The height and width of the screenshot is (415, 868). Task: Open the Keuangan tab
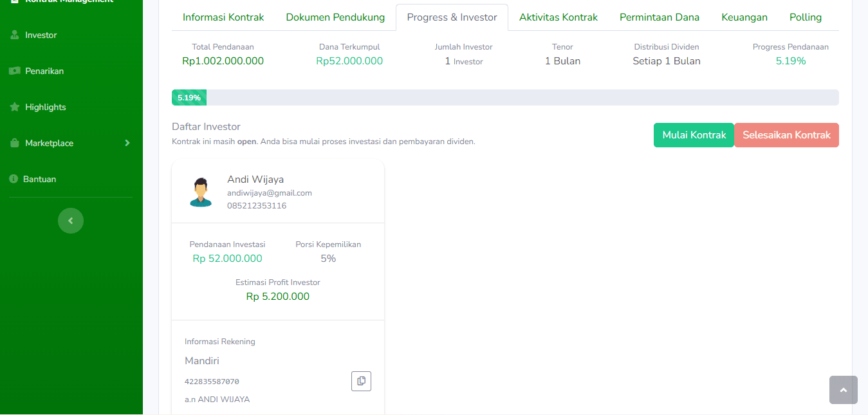pos(744,17)
